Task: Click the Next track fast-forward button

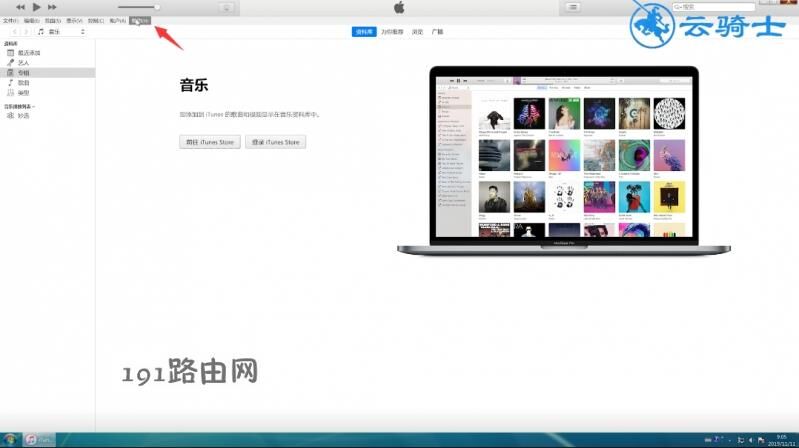Action: point(52,7)
